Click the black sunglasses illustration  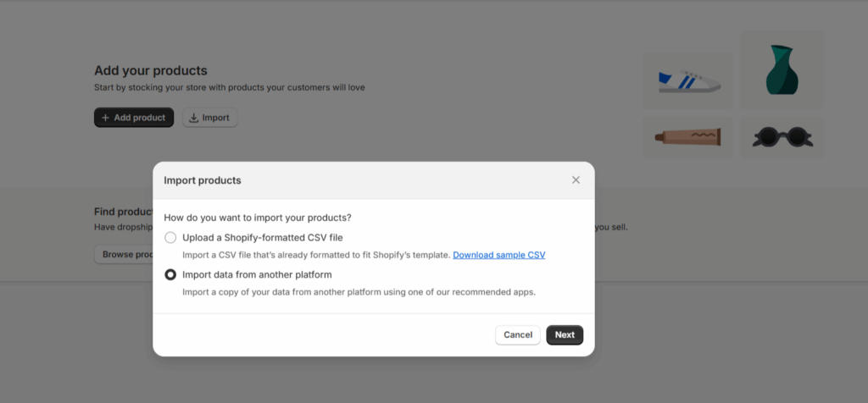coord(782,136)
